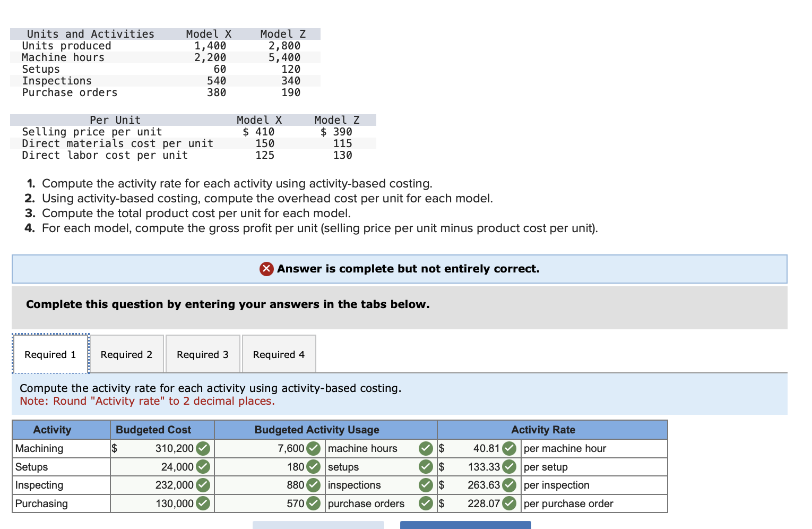The width and height of the screenshot is (812, 529).
Task: Open the machine hours unit dropdown
Action: coord(381,449)
